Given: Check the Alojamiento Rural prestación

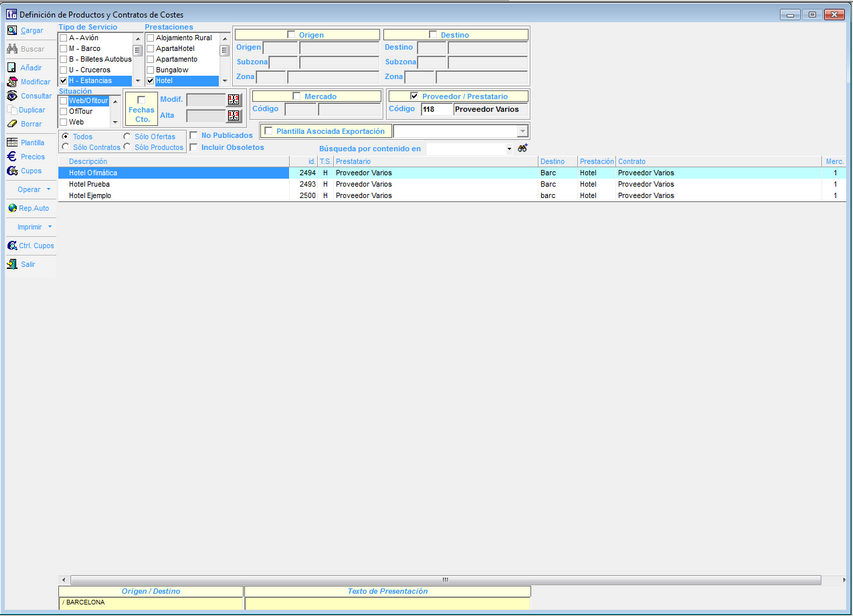Looking at the screenshot, I should point(151,38).
